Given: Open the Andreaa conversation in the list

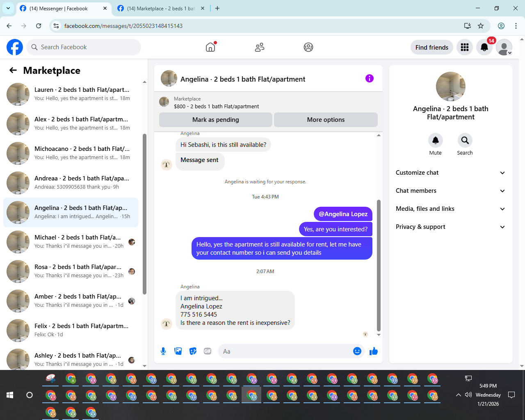Looking at the screenshot, I should pos(71,183).
